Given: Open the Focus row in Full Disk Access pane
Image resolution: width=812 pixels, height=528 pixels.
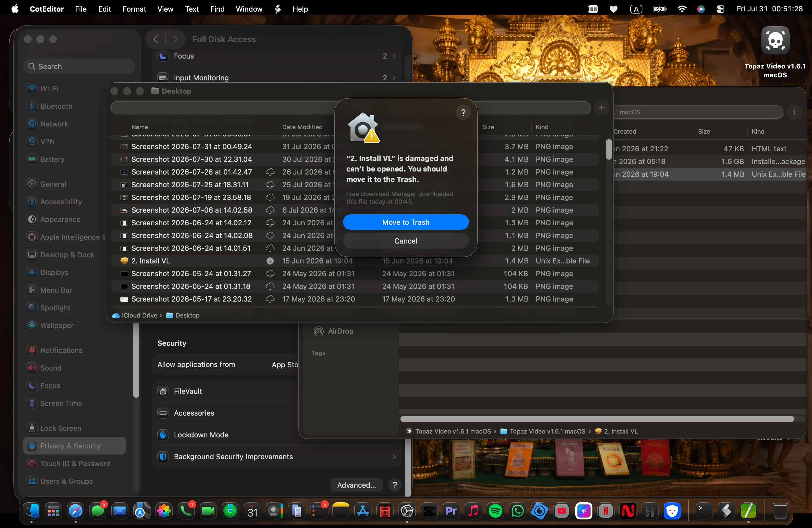Looking at the screenshot, I should pos(277,56).
